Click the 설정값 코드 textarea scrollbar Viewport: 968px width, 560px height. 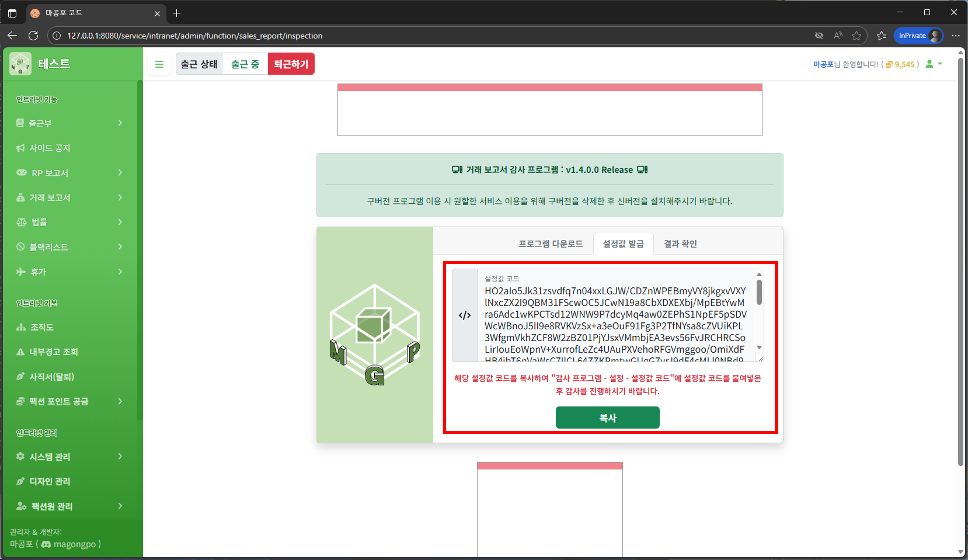(x=759, y=293)
